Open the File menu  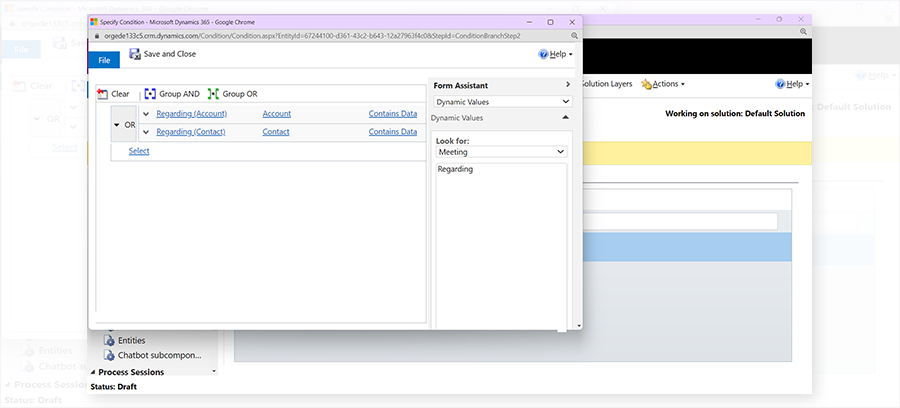coord(104,60)
